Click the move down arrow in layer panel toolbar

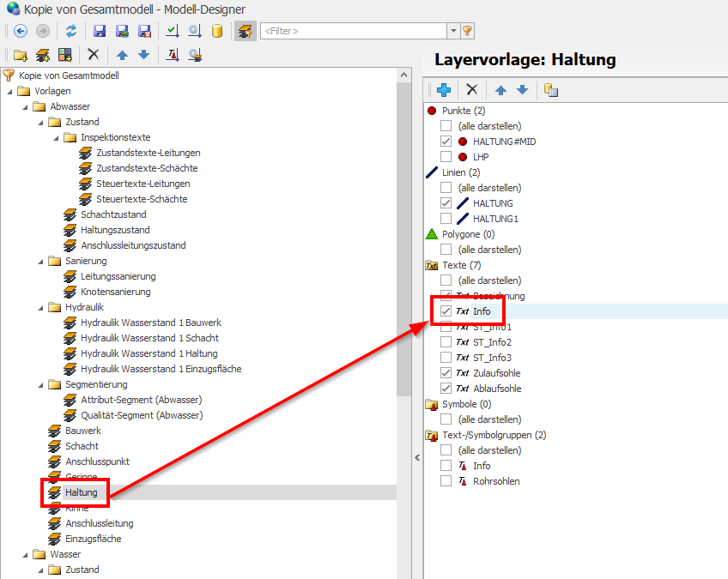(x=522, y=90)
